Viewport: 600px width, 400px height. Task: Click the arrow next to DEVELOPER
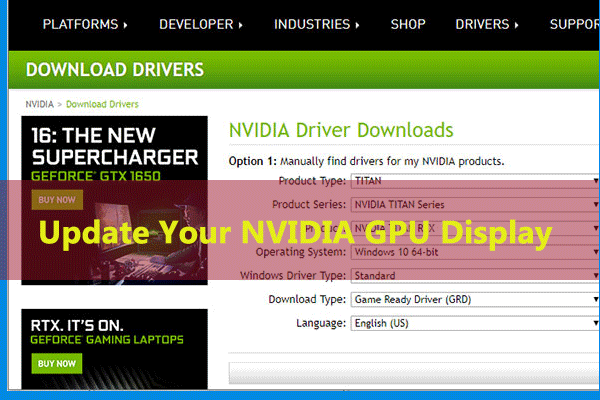point(241,25)
